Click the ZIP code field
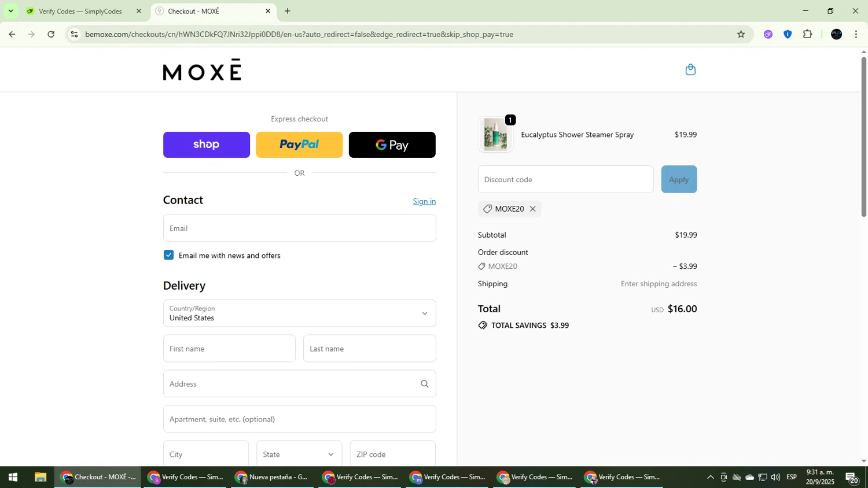Image resolution: width=868 pixels, height=488 pixels. [392, 454]
